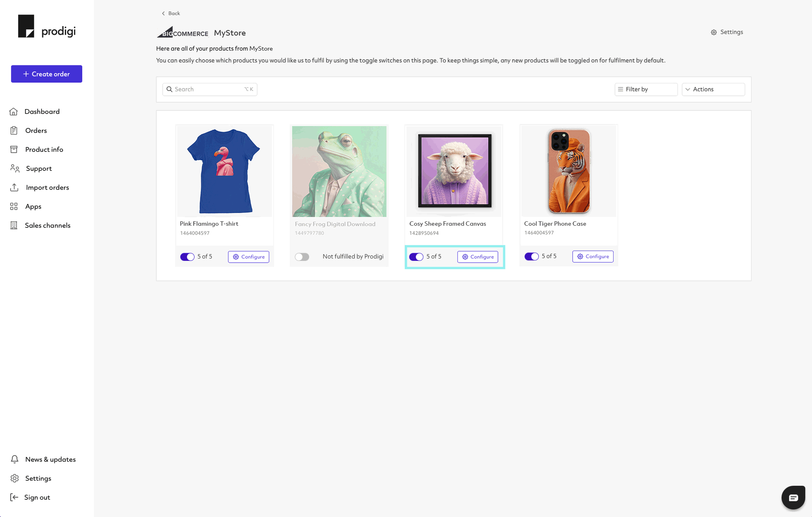Click News & updates menu item

tap(50, 459)
